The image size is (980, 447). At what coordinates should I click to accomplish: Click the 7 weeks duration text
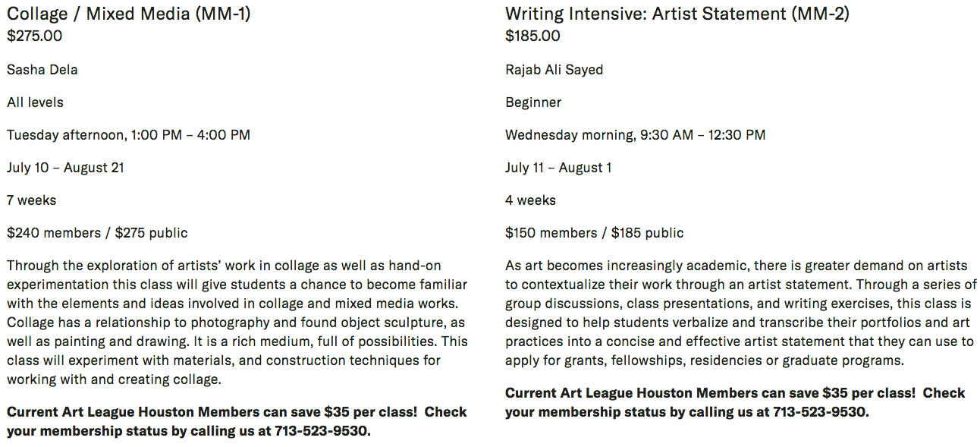click(32, 200)
